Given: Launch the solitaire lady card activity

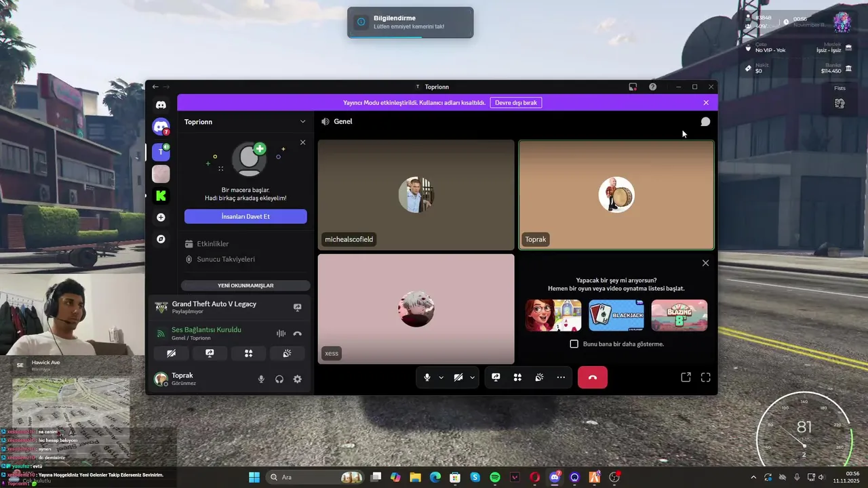Looking at the screenshot, I should point(553,315).
